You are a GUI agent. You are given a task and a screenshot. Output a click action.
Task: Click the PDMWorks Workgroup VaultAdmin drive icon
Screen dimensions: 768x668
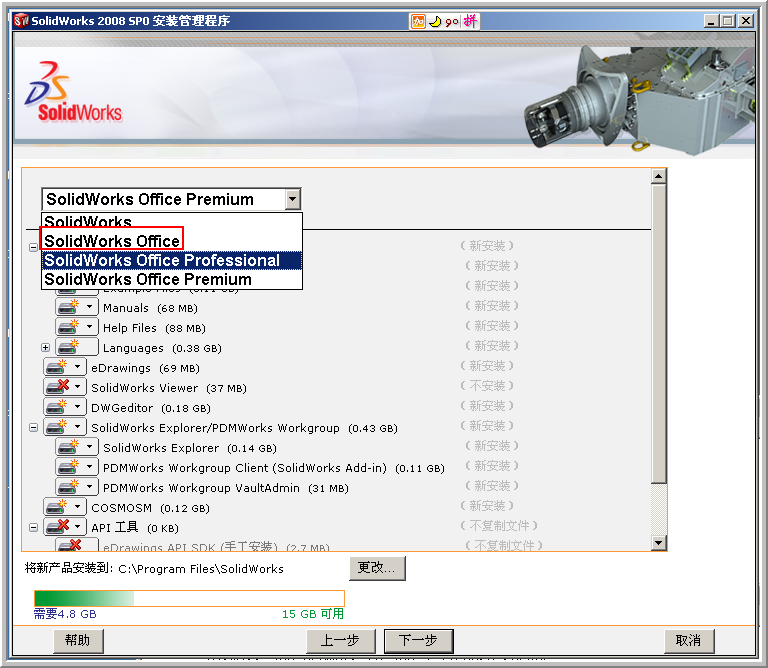coord(68,487)
